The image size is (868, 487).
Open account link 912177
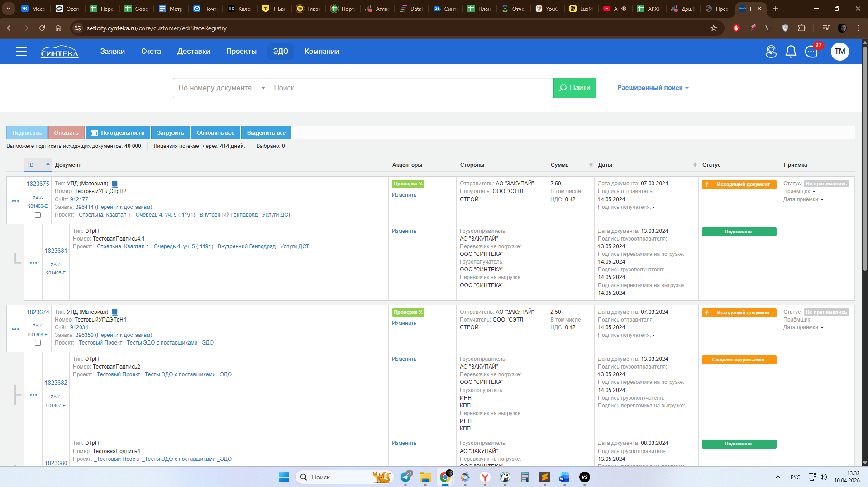tap(79, 199)
